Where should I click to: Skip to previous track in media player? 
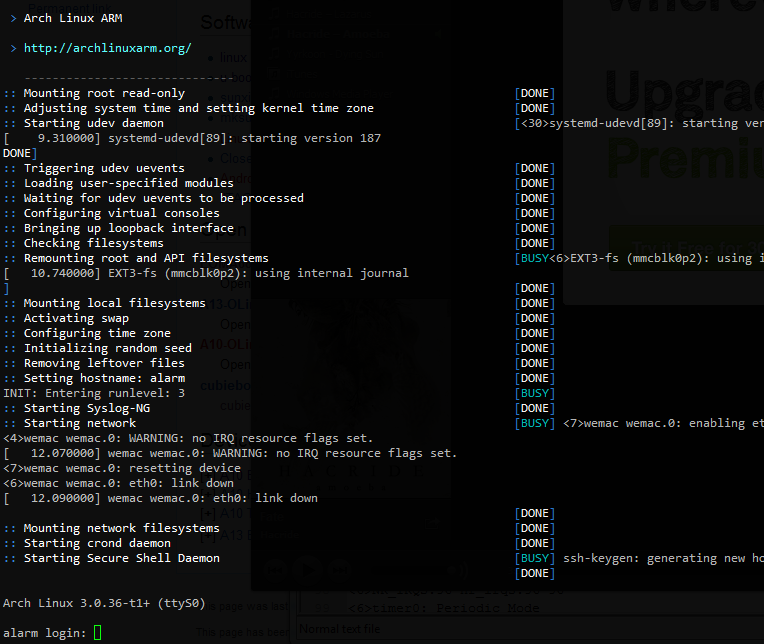click(x=276, y=569)
